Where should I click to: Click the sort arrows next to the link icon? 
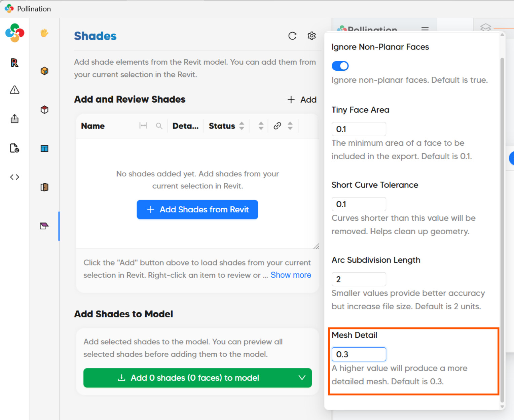pyautogui.click(x=290, y=126)
